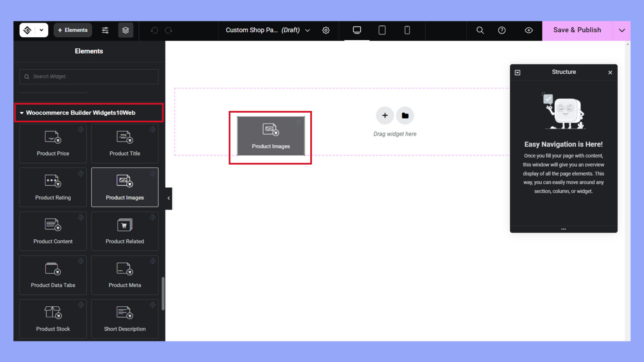Click the + Elements toolbar button
The image size is (644, 362).
[x=73, y=30]
